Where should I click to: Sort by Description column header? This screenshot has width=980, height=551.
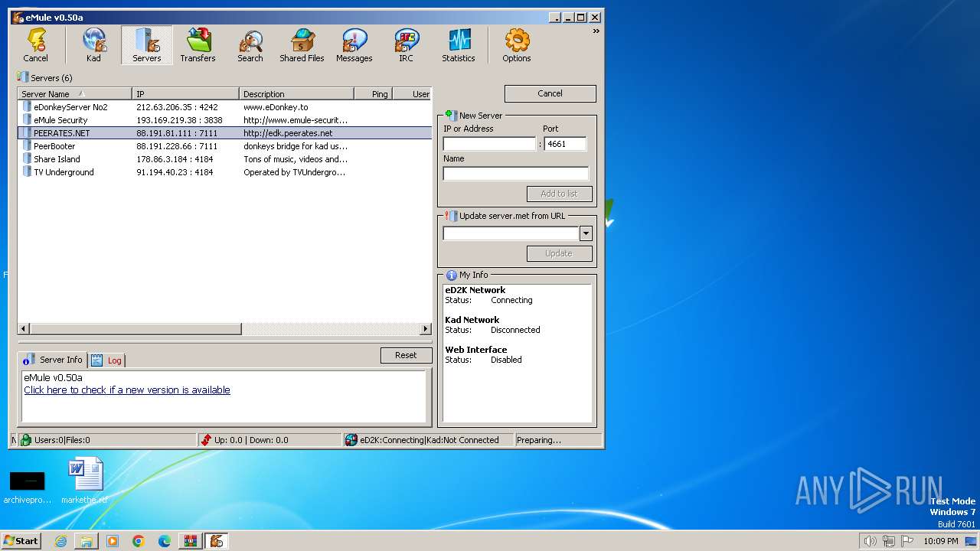coord(296,94)
